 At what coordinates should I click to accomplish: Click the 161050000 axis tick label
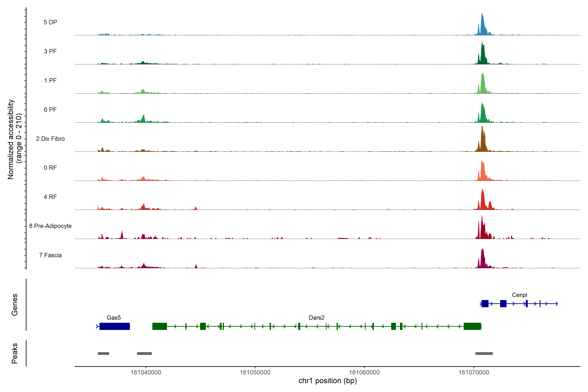[x=255, y=373]
